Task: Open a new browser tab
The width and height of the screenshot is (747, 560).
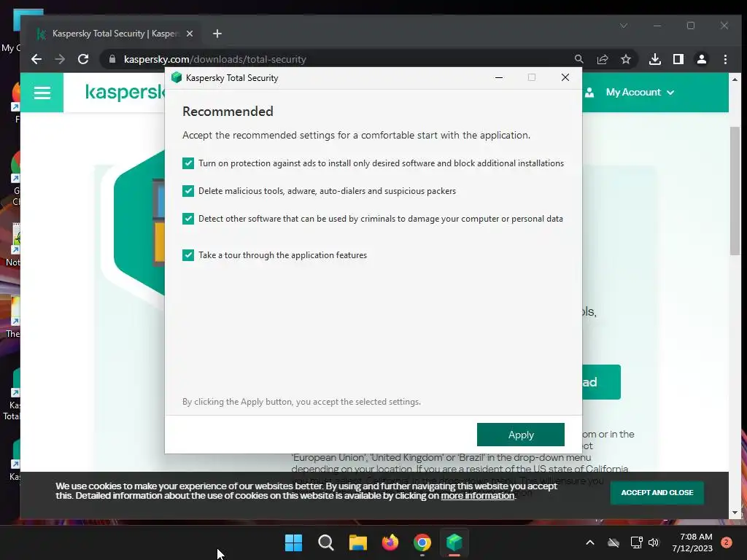Action: (x=217, y=34)
